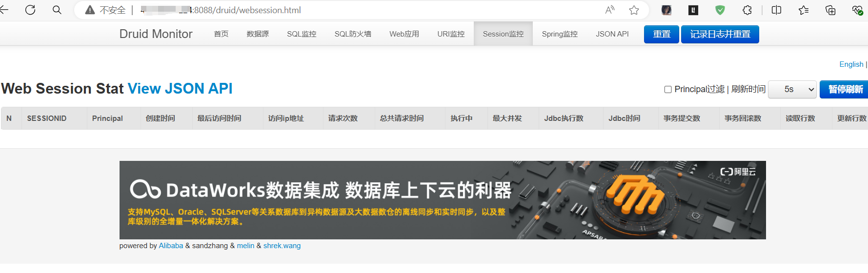Click the browser address bar URL
The width and height of the screenshot is (868, 273).
[221, 10]
